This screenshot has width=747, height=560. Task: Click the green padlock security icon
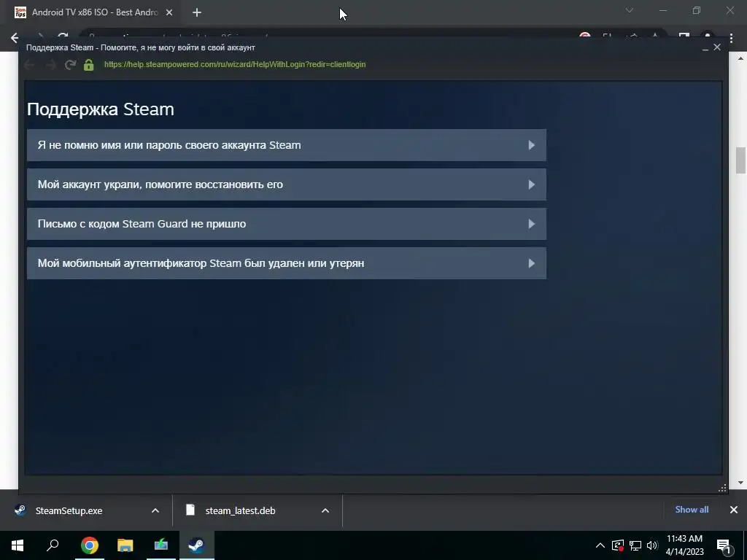88,65
